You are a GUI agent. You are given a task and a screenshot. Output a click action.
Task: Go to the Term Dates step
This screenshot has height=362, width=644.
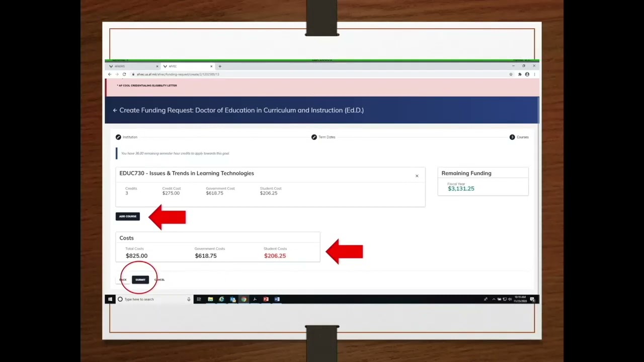coord(323,137)
